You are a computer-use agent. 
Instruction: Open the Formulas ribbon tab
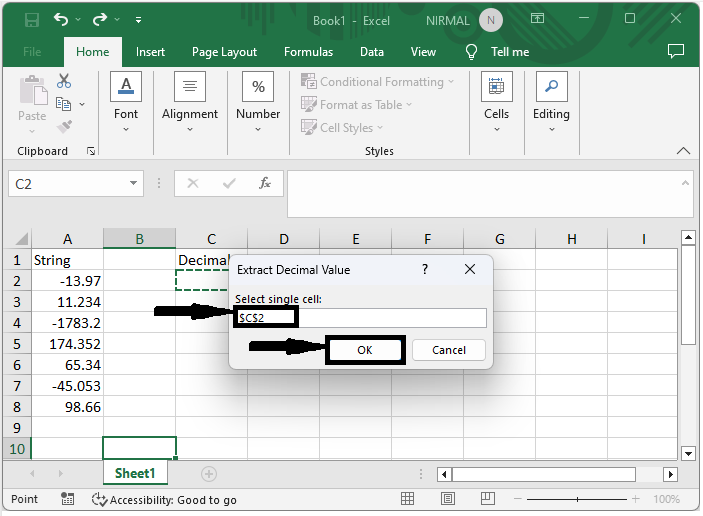(308, 52)
